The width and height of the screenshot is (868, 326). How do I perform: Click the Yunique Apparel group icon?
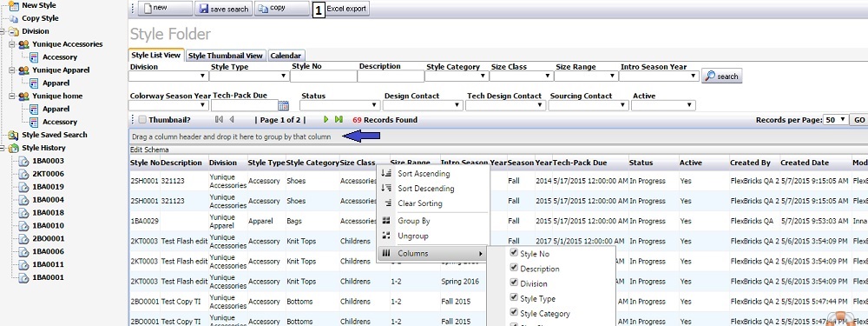23,70
